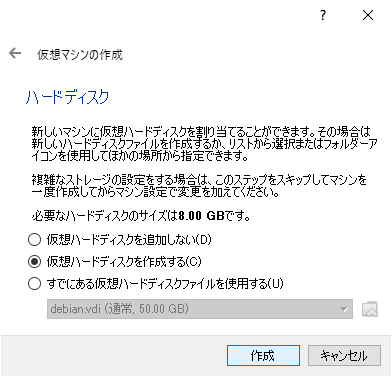This screenshot has width=392, height=377.
Task: Click the キャンセル button
Action: [344, 356]
